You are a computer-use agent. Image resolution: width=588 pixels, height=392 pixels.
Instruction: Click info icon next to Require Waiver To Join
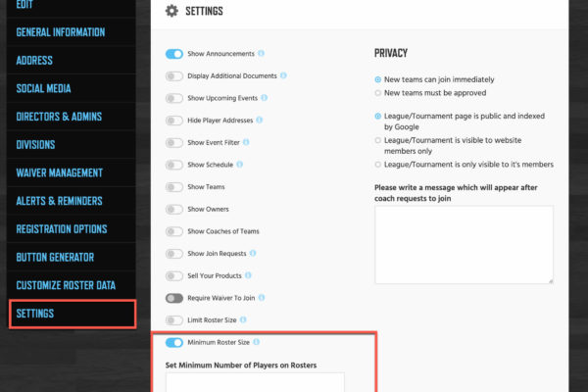point(262,298)
